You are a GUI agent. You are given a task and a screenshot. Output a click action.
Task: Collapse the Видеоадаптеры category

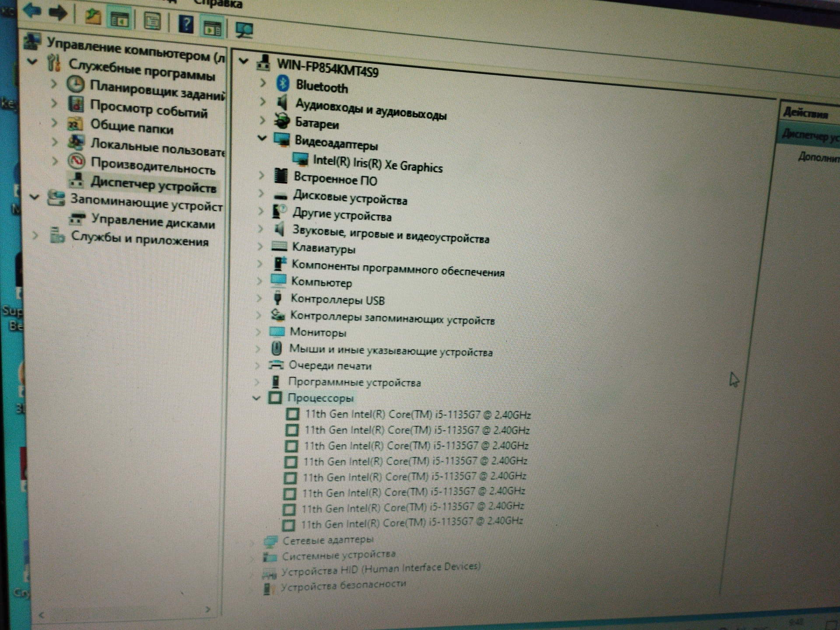pos(262,138)
